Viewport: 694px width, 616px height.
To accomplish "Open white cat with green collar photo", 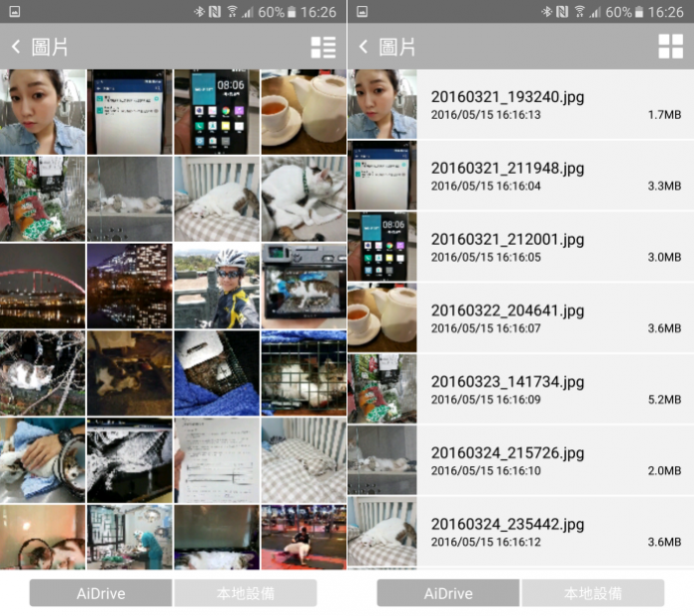I will point(303,198).
